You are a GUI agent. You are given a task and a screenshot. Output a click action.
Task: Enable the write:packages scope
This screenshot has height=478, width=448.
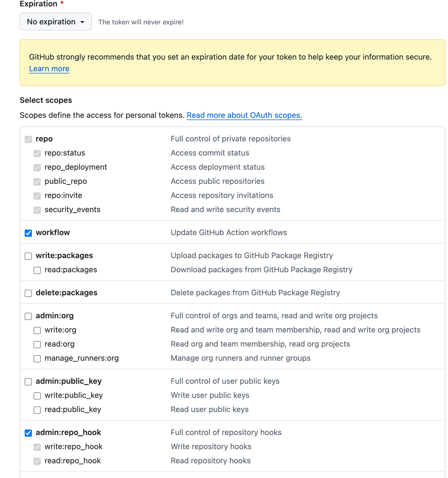(x=28, y=256)
